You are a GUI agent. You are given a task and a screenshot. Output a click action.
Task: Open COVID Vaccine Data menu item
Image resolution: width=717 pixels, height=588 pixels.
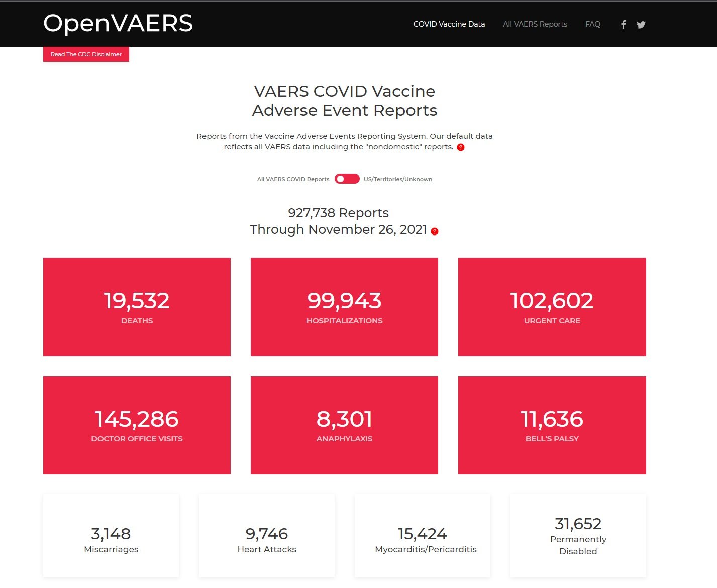click(449, 24)
